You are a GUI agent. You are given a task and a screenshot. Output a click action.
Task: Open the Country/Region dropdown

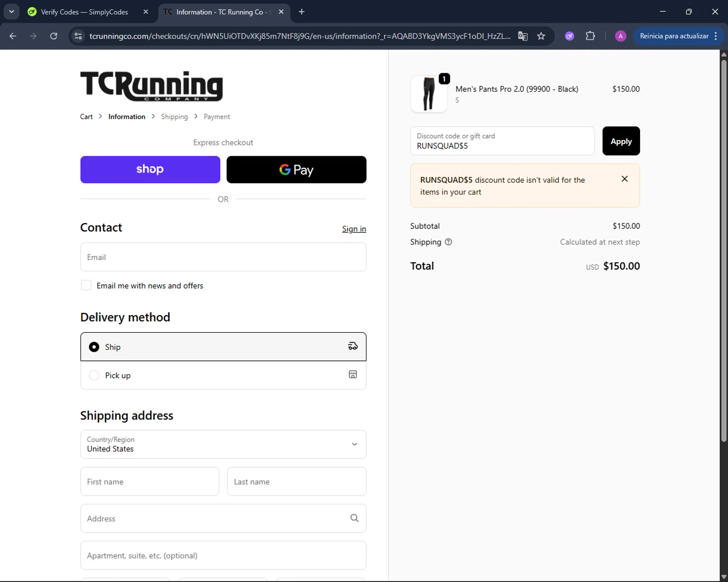[x=223, y=444]
